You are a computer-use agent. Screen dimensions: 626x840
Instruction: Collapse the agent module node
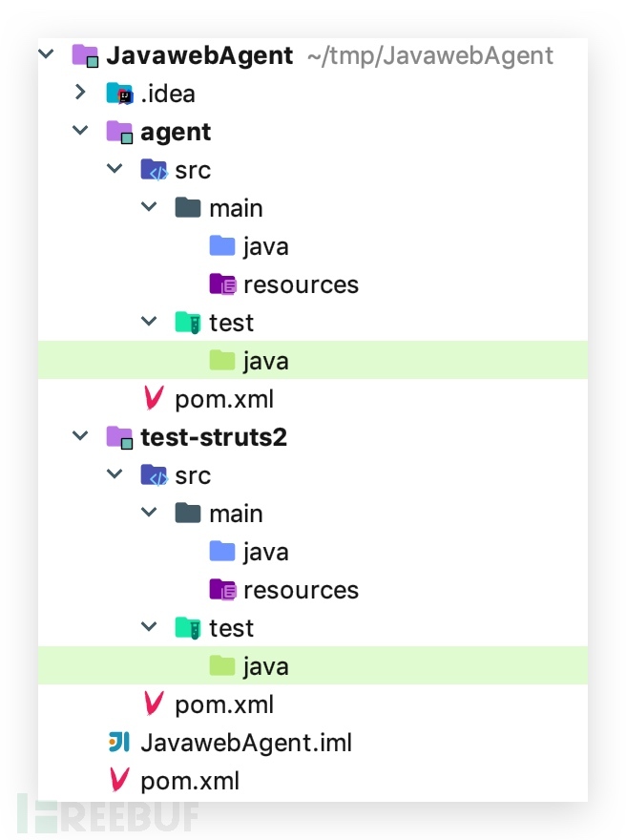pyautogui.click(x=81, y=132)
